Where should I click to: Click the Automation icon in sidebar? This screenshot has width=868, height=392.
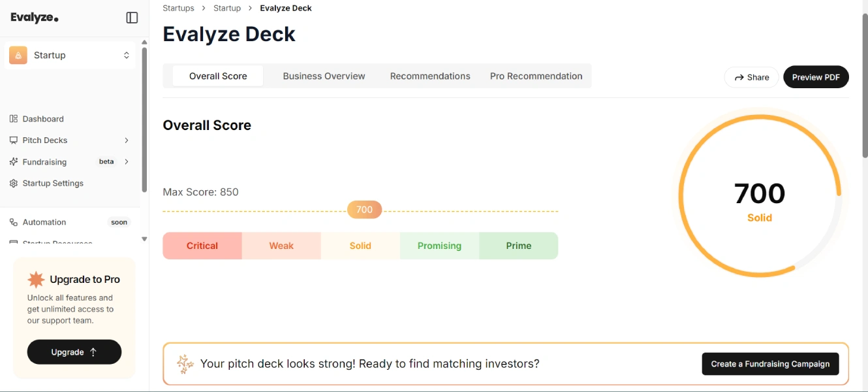(14, 222)
